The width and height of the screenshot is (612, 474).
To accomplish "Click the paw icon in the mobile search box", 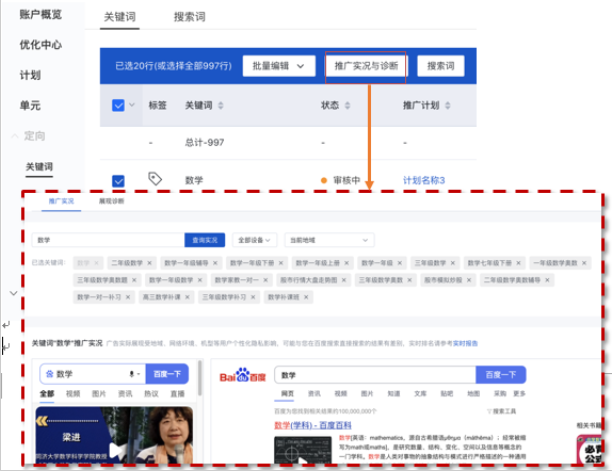I will click(50, 374).
